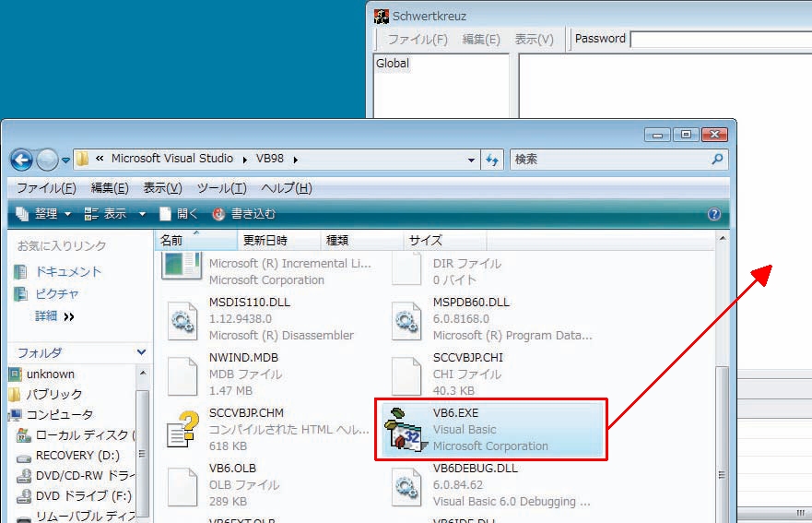The image size is (812, 523).
Task: Click the Password input field in Schwertkreuz
Action: [721, 40]
